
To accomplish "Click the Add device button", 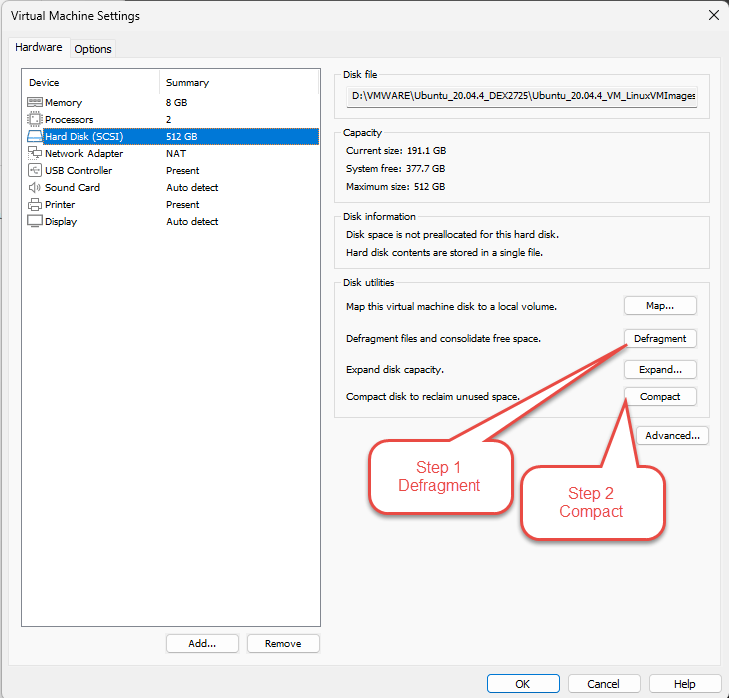I will click(x=203, y=644).
